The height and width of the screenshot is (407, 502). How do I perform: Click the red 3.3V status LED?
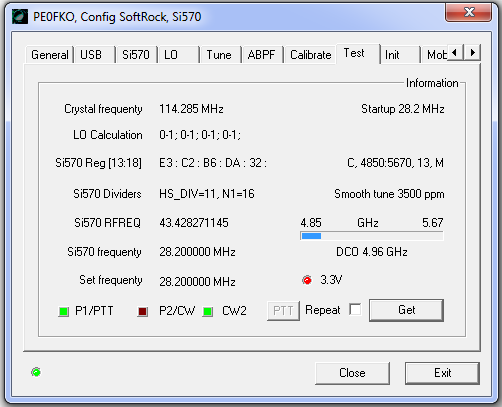pos(307,280)
